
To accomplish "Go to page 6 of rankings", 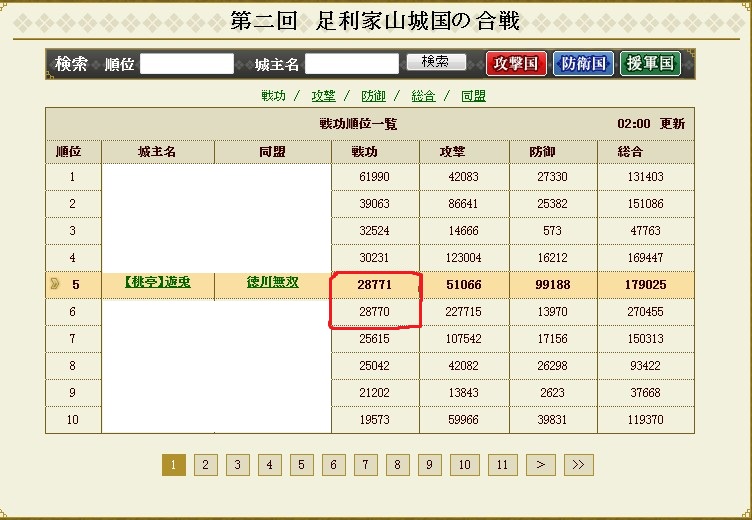I will (334, 465).
